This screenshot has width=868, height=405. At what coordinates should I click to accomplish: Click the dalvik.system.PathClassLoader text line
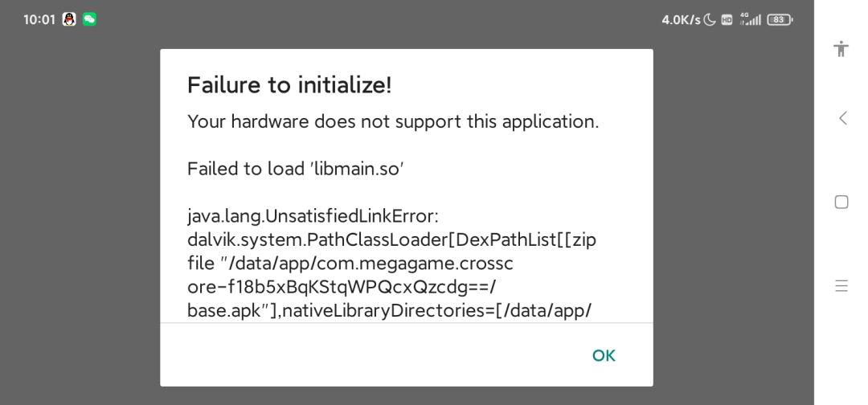(x=392, y=240)
